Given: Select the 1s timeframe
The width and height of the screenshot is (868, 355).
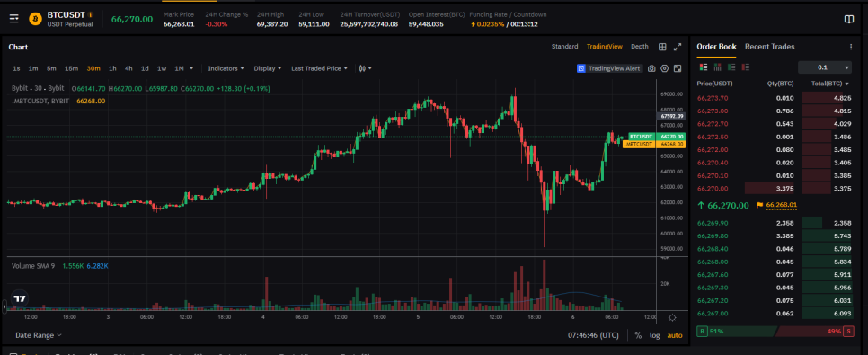Looking at the screenshot, I should (x=16, y=68).
